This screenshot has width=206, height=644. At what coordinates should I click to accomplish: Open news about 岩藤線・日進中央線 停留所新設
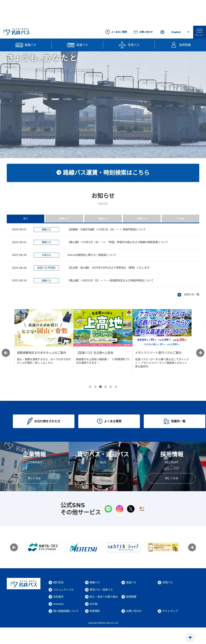point(107,230)
